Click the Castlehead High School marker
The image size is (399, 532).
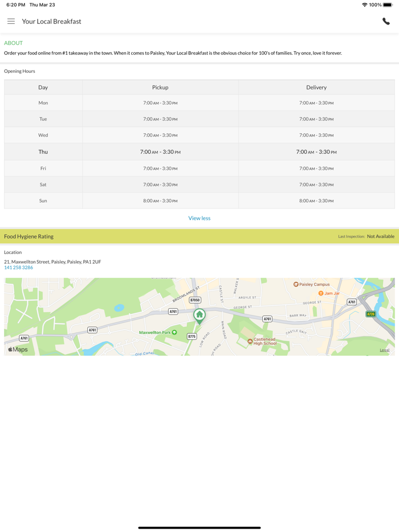point(250,341)
